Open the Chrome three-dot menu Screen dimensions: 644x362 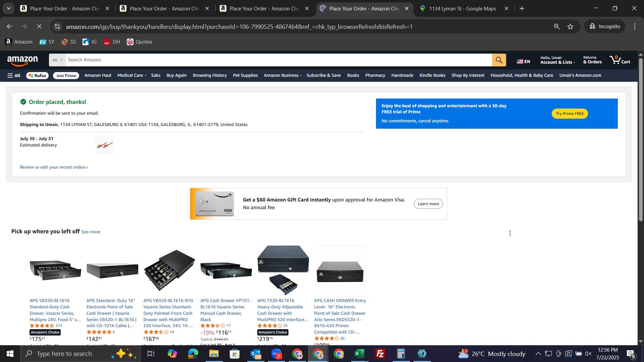pos(635,26)
